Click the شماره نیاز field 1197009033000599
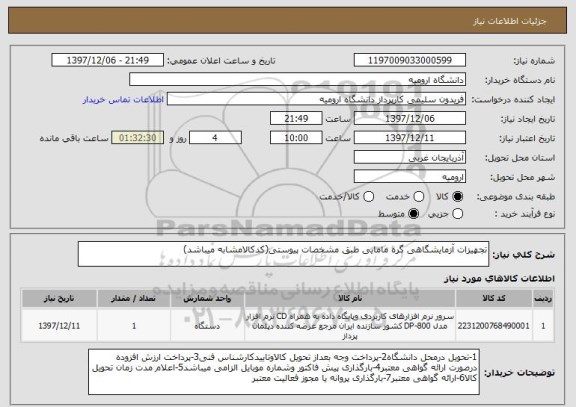Screen dimensions: 576x407 (x=410, y=60)
